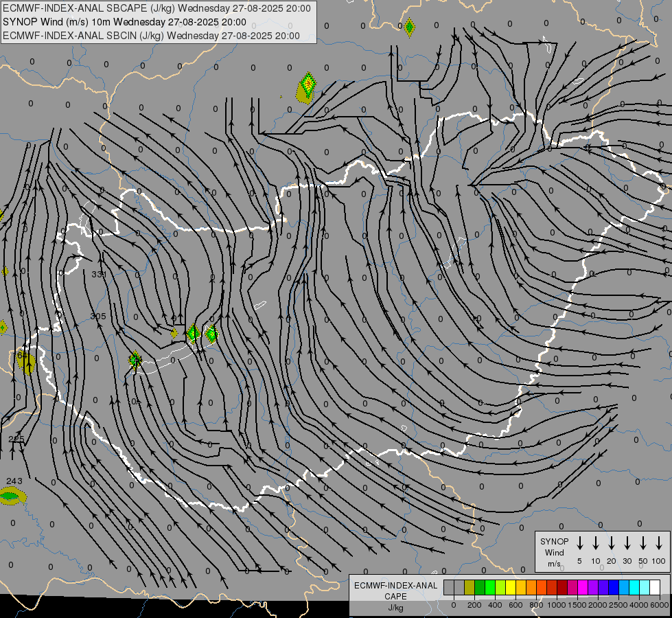Click the SBCAPE title line in header box
This screenshot has width=672, height=618.
click(157, 8)
